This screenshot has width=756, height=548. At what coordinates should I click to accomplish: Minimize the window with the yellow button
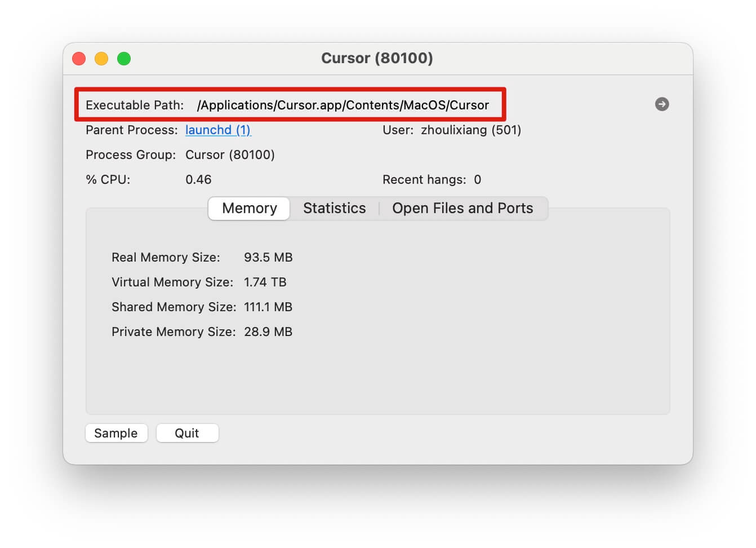point(101,59)
